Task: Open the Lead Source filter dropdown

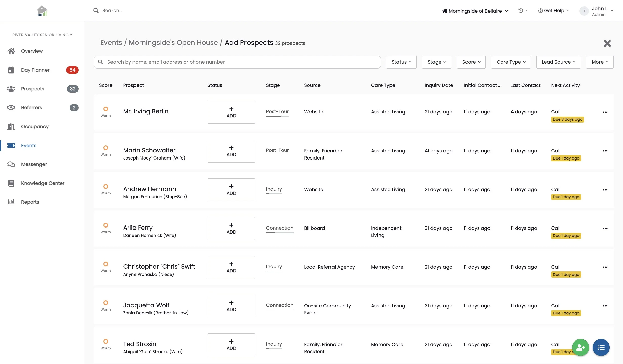Action: (558, 62)
